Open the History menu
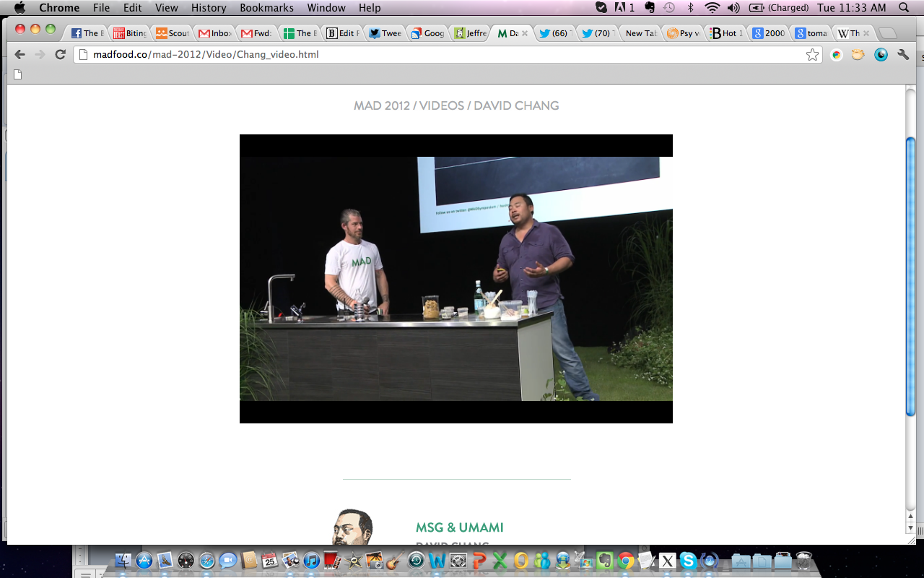The image size is (924, 578). click(x=209, y=8)
